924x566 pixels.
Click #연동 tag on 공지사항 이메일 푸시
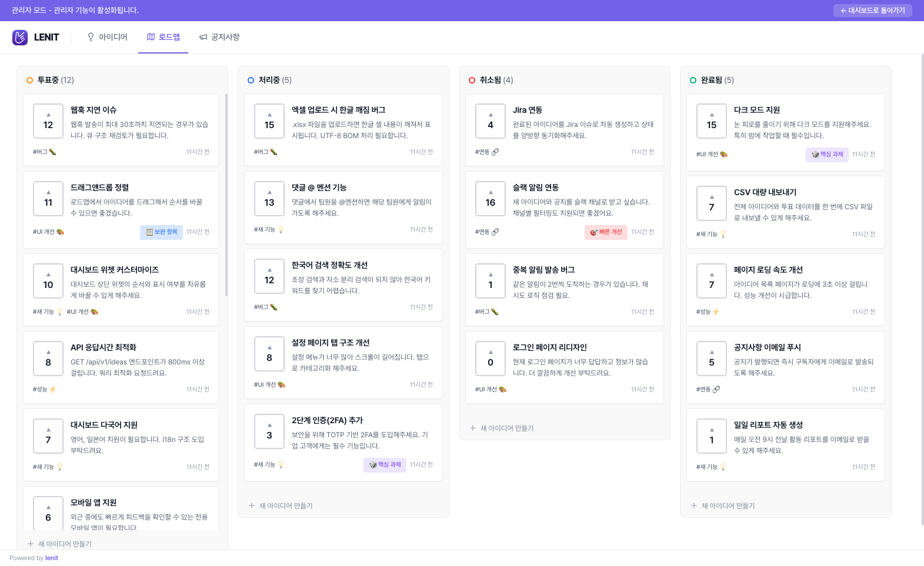click(708, 389)
